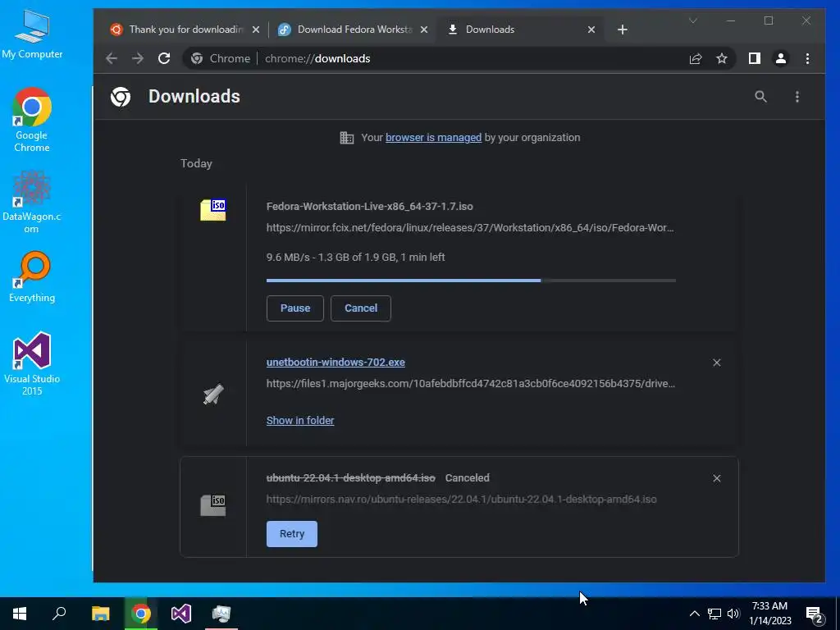This screenshot has height=630, width=840.
Task: Open the unetbootin-windows-702.exe file link
Action: 336,362
